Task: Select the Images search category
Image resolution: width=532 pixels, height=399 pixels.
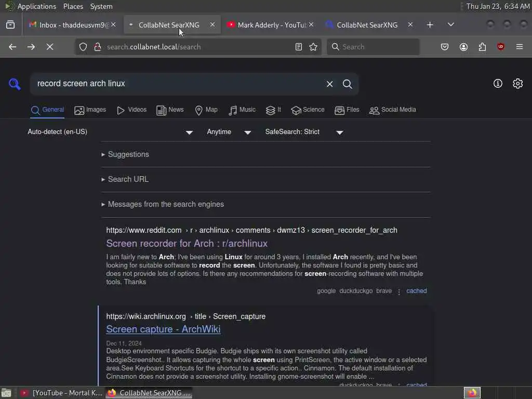Action: pyautogui.click(x=90, y=110)
